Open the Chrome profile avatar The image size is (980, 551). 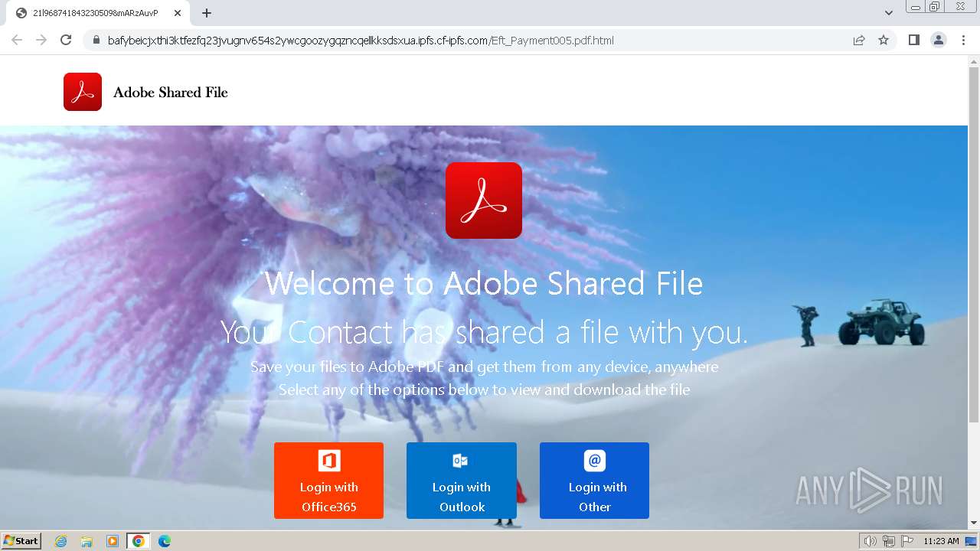pyautogui.click(x=939, y=40)
